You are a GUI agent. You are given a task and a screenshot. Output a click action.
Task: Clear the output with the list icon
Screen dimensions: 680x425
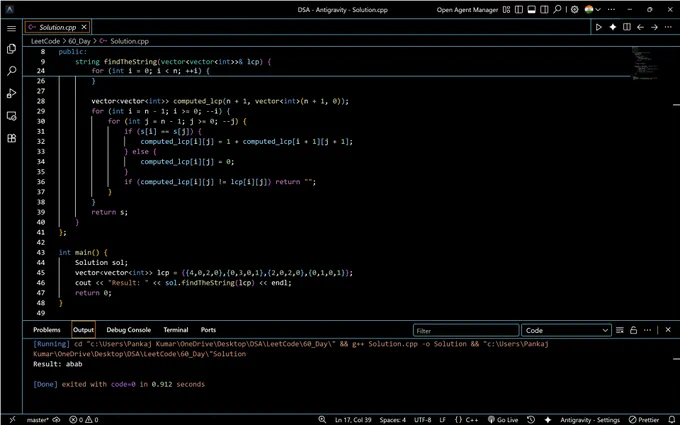click(x=620, y=330)
